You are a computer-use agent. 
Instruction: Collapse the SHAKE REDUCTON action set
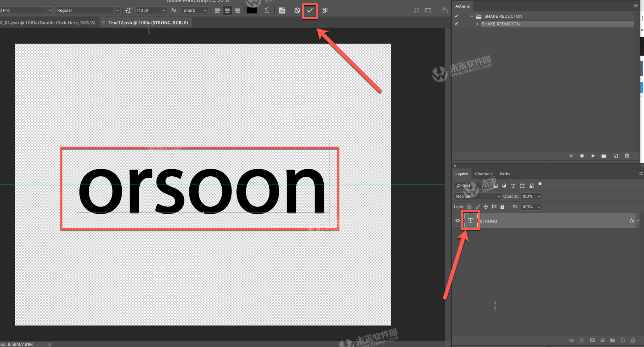(x=472, y=16)
